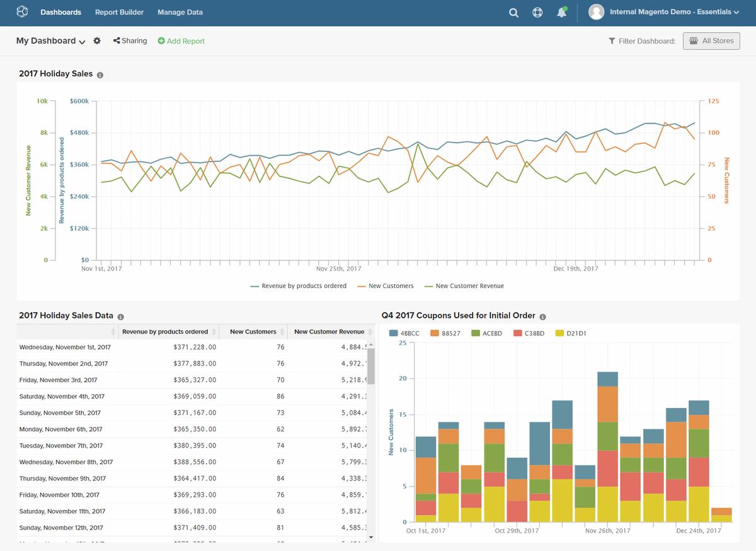Click the notifications bell icon
The image size is (756, 551).
pyautogui.click(x=561, y=12)
